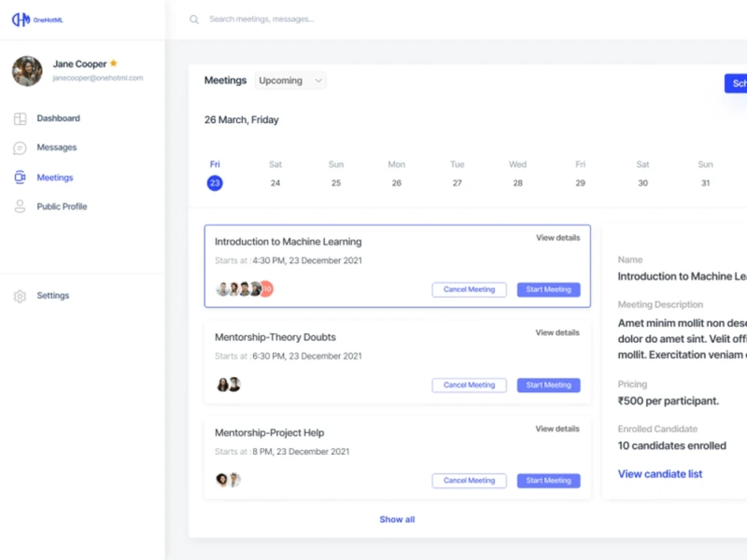Viewport: 747px width, 560px height.
Task: Select Sat 30 in the date strip
Action: [x=642, y=174]
